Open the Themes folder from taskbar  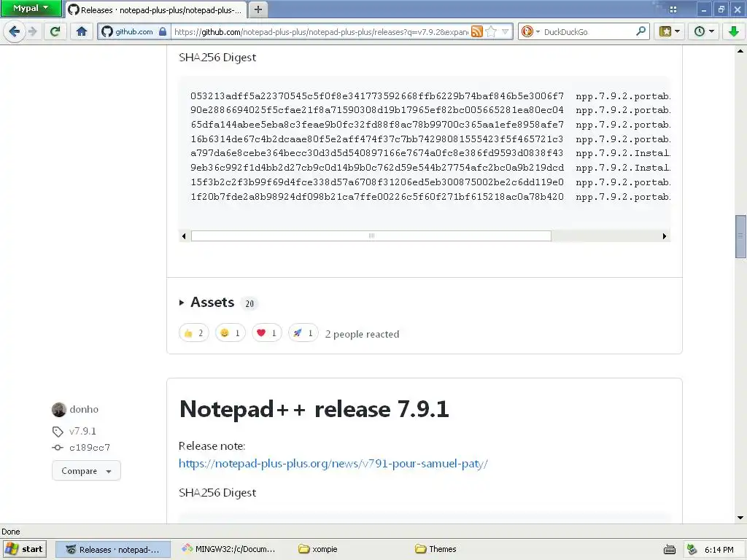click(x=436, y=549)
